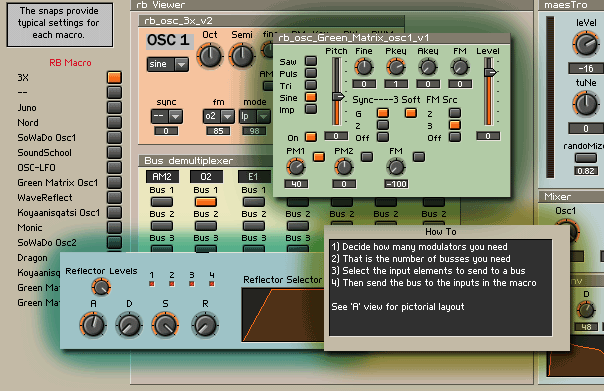Image resolution: width=604 pixels, height=391 pixels.
Task: Enable the SoundSchool macro snap
Action: [x=114, y=153]
